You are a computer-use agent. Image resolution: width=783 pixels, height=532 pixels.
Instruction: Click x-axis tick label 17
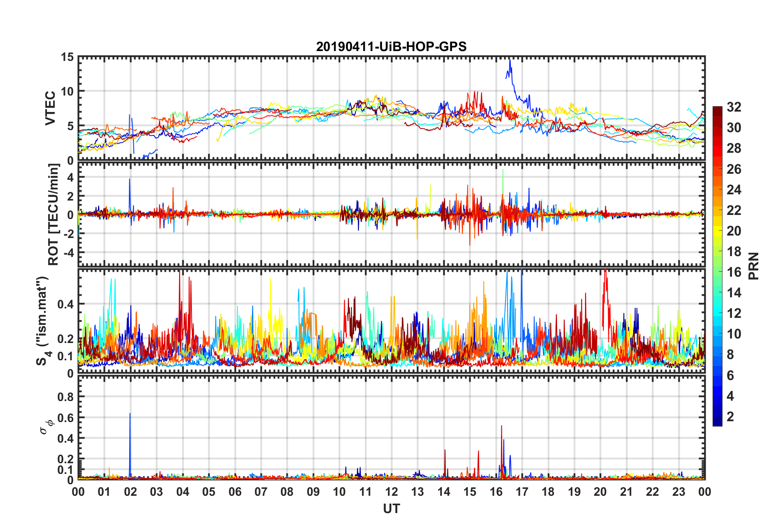(x=522, y=492)
